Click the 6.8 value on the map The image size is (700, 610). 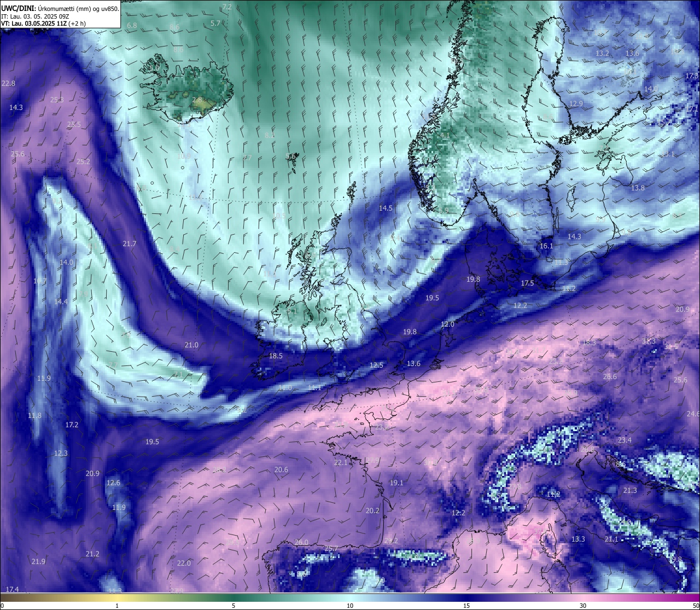click(132, 26)
